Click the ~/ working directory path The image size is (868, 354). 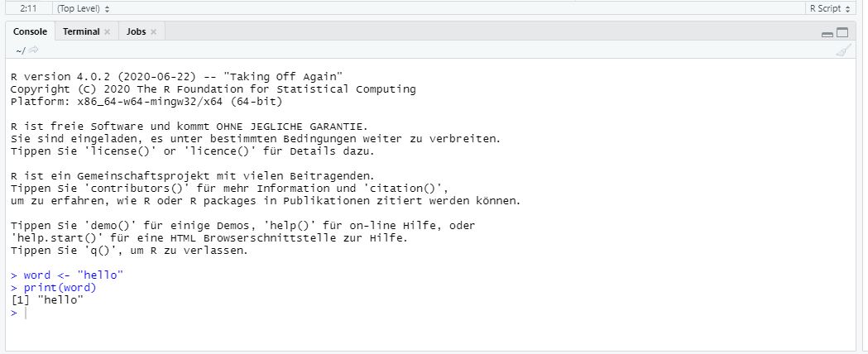click(20, 50)
